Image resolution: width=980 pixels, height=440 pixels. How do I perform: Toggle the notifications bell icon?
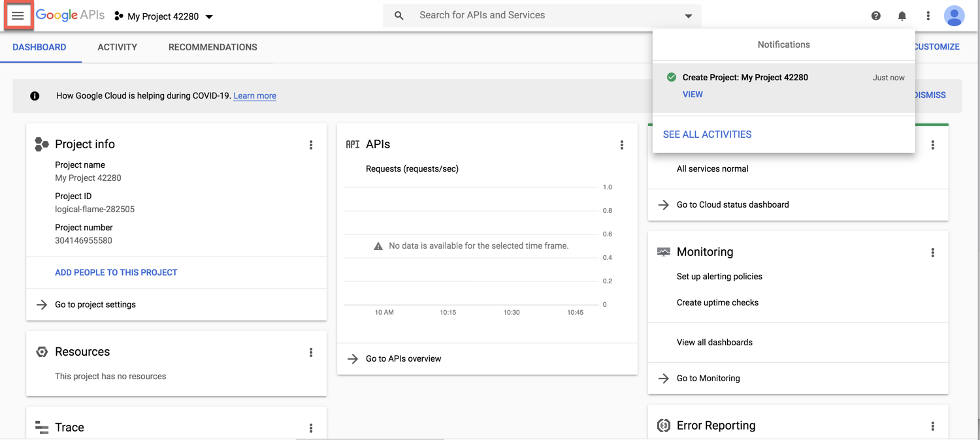tap(902, 16)
